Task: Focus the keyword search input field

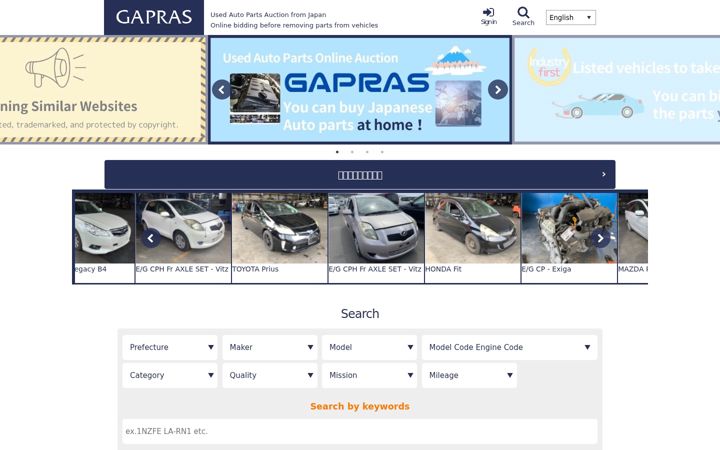Action: [x=360, y=431]
